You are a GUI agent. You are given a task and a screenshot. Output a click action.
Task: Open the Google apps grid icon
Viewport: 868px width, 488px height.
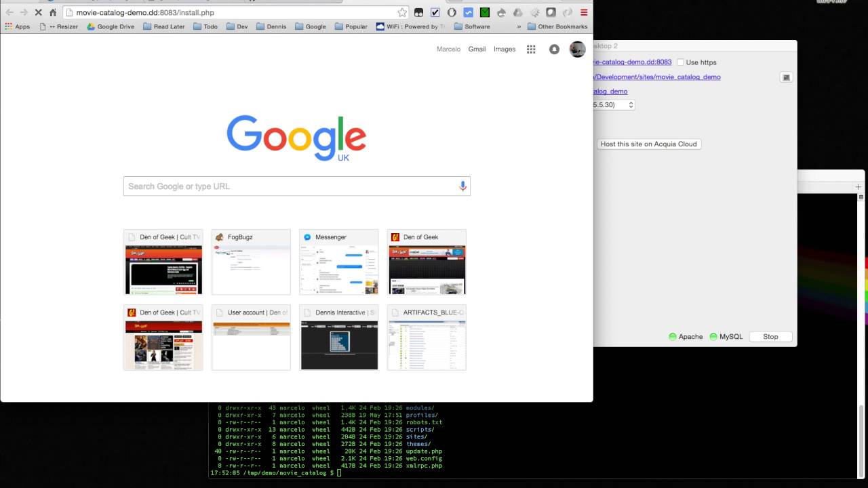coord(531,49)
